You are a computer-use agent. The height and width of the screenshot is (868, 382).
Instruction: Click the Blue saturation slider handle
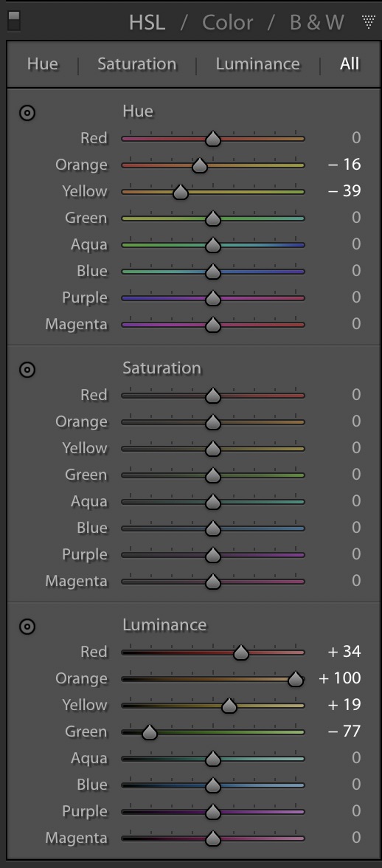[213, 528]
